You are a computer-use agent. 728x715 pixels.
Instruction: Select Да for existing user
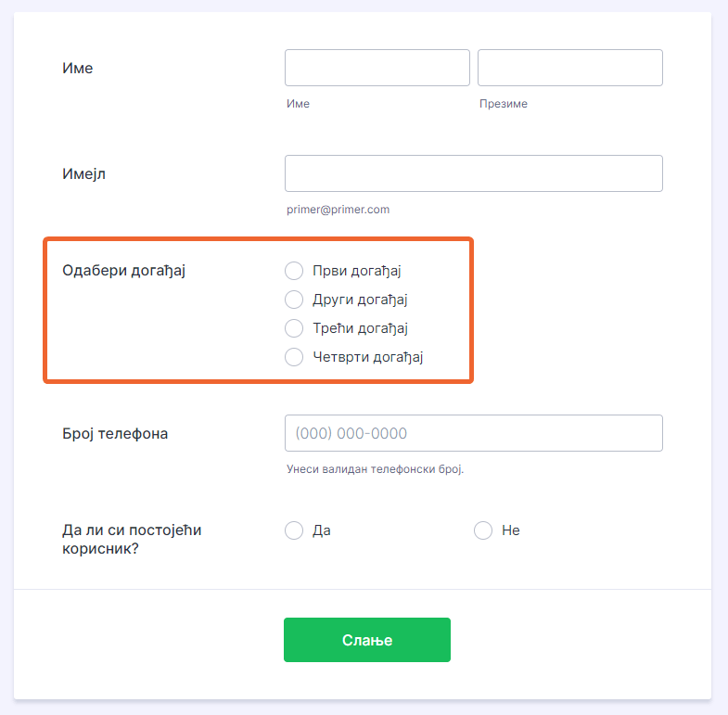coord(294,530)
